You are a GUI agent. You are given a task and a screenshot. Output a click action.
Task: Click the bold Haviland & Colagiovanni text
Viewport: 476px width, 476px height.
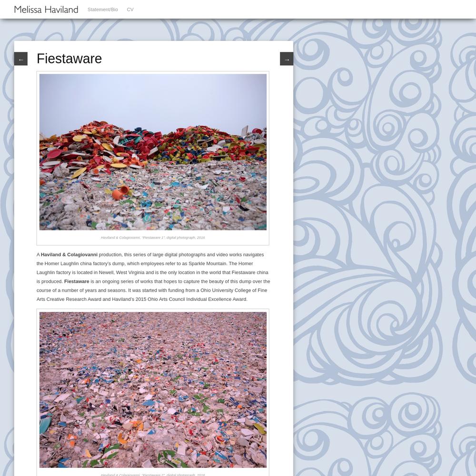coord(69,255)
